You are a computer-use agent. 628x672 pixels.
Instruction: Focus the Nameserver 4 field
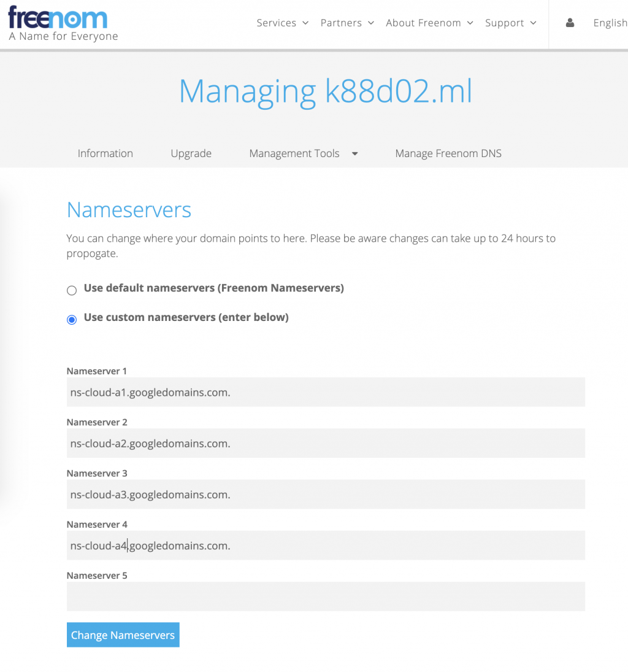pyautogui.click(x=326, y=545)
